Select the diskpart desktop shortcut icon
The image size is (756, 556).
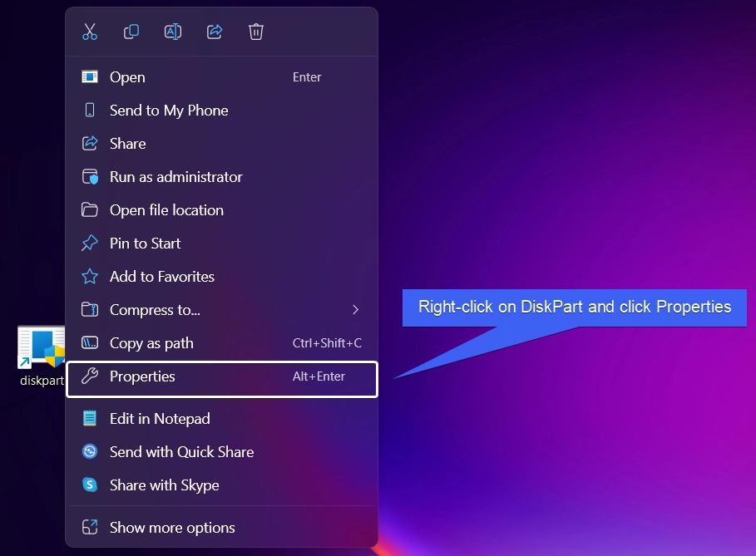click(x=42, y=347)
